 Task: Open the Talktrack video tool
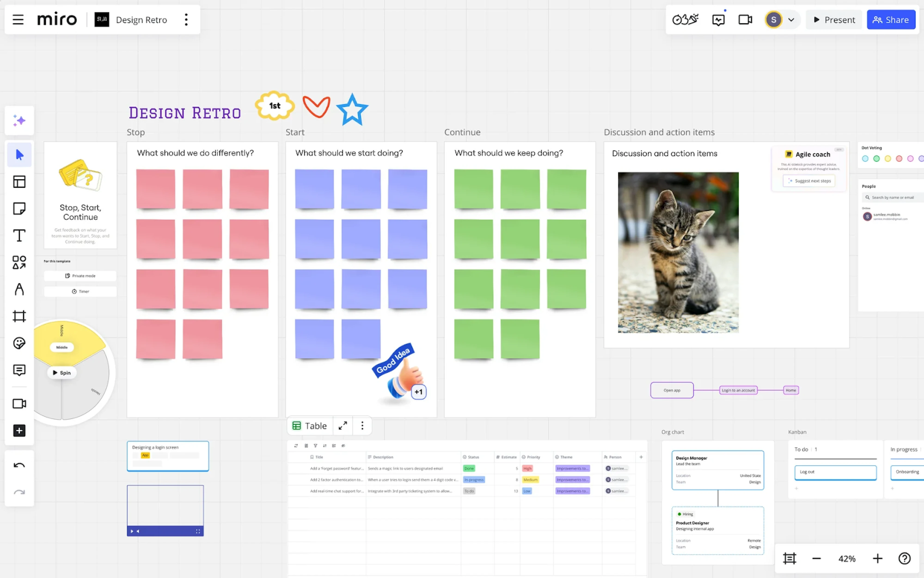point(19,404)
